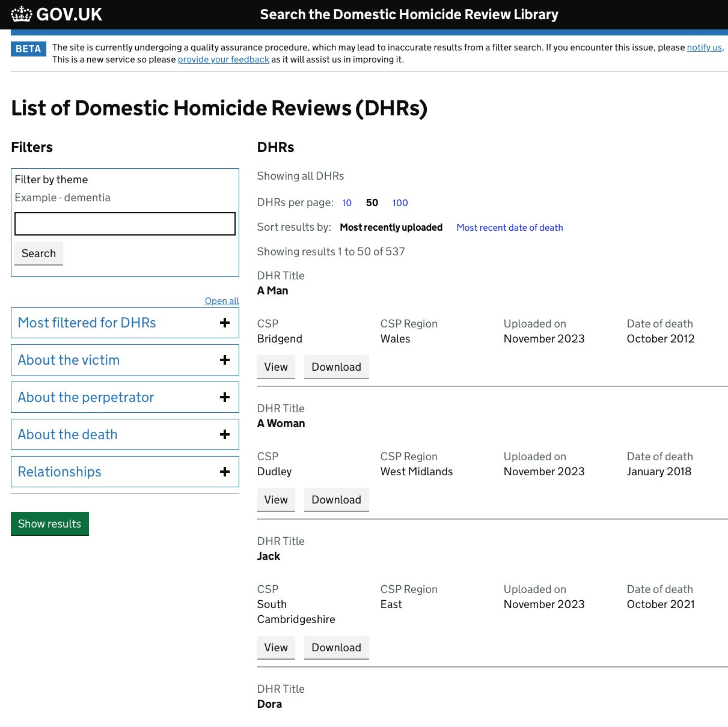Click plus icon on About the victim
728x727 pixels.
(225, 360)
